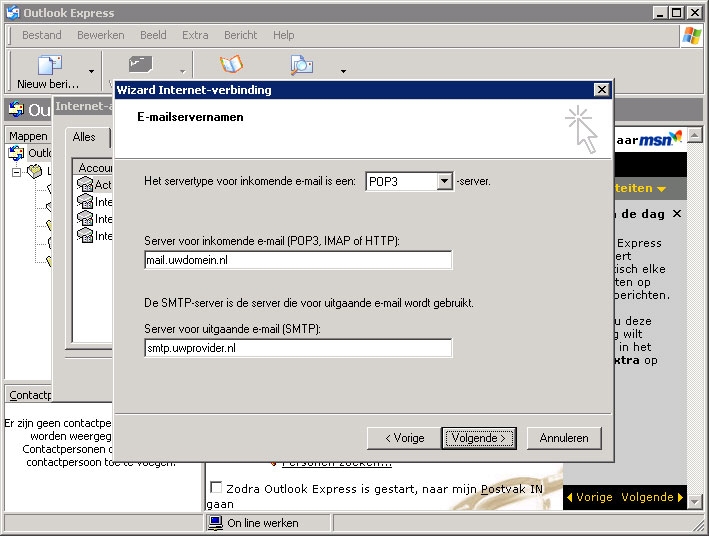
Task: Click the Mappen pane header
Action: click(28, 136)
